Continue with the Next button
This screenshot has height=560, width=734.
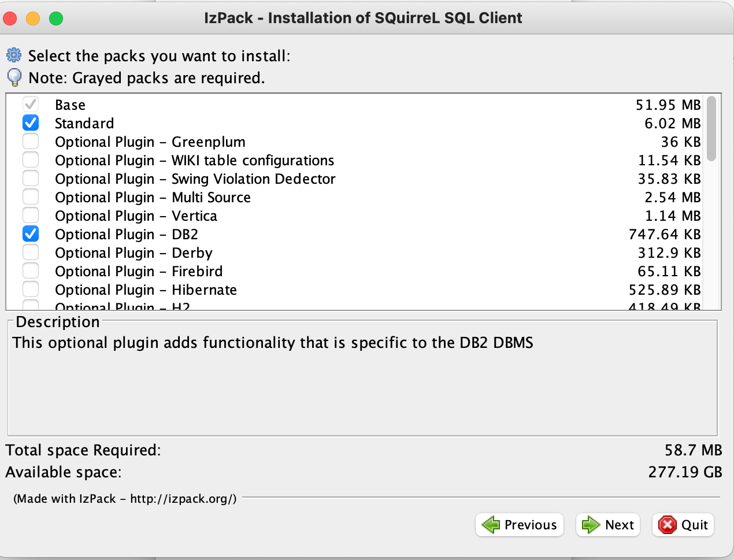point(608,525)
